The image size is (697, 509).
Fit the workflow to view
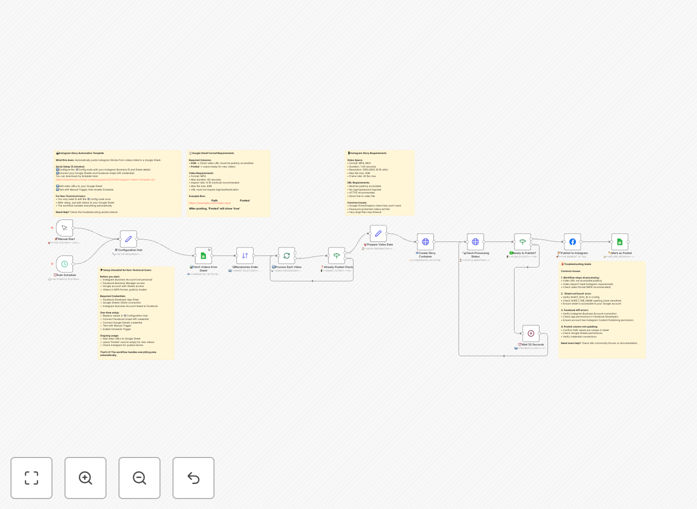pos(32,478)
